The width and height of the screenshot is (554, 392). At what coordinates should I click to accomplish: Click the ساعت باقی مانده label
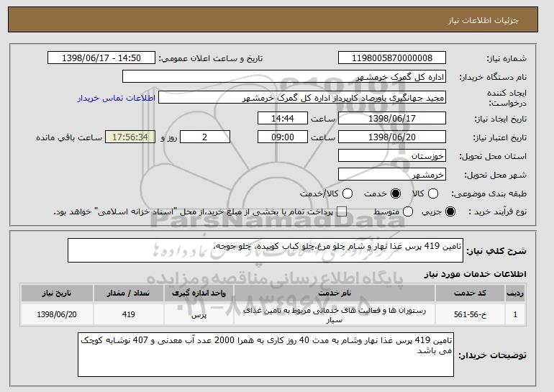(69, 137)
